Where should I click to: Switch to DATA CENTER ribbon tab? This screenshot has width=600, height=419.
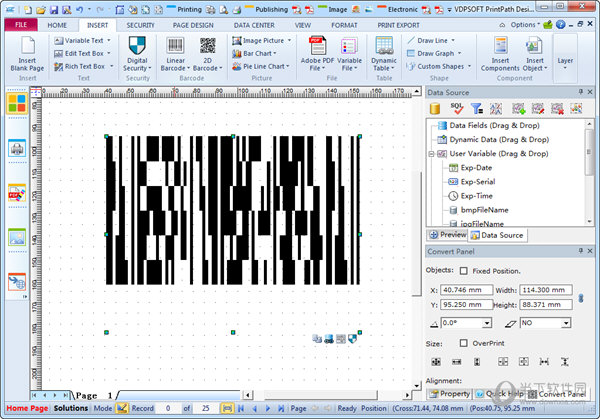click(x=254, y=25)
